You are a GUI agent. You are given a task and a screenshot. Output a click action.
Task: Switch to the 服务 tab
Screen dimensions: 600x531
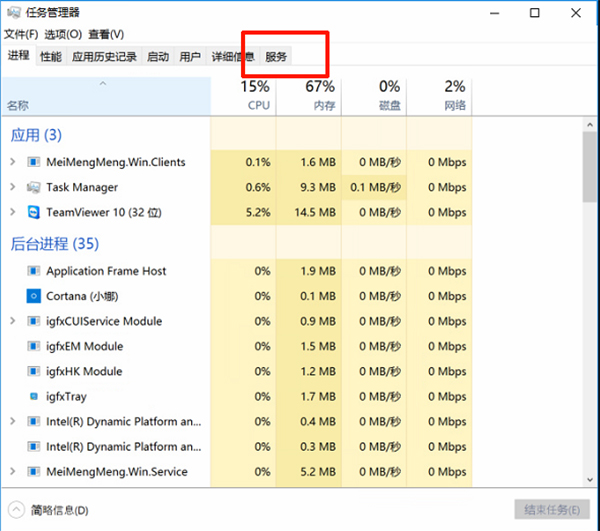click(276, 57)
